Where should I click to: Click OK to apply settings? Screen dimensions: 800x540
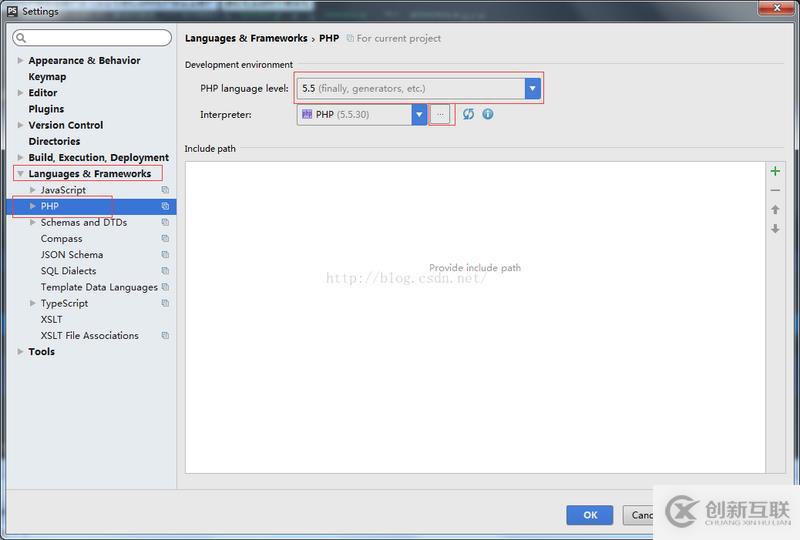(590, 515)
